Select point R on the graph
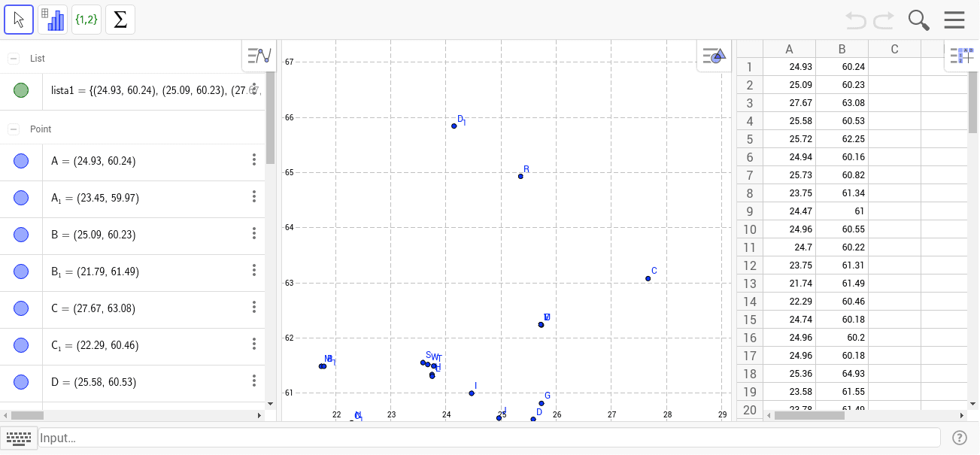 [520, 176]
